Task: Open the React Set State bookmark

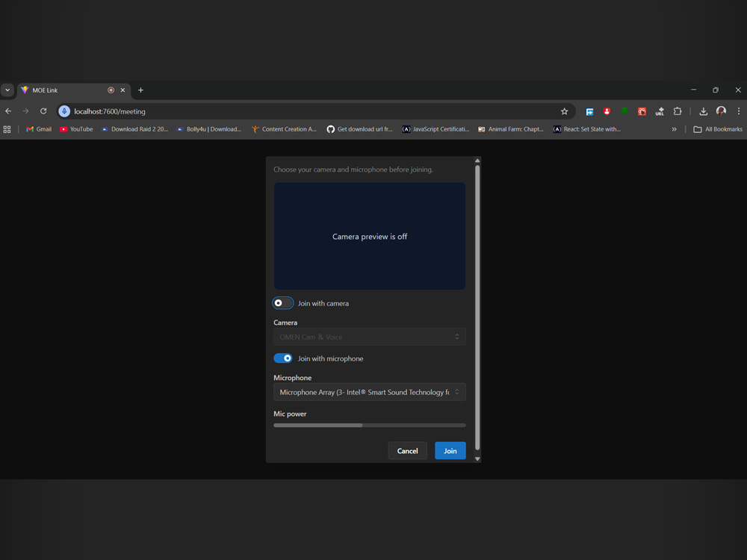Action: pyautogui.click(x=586, y=129)
